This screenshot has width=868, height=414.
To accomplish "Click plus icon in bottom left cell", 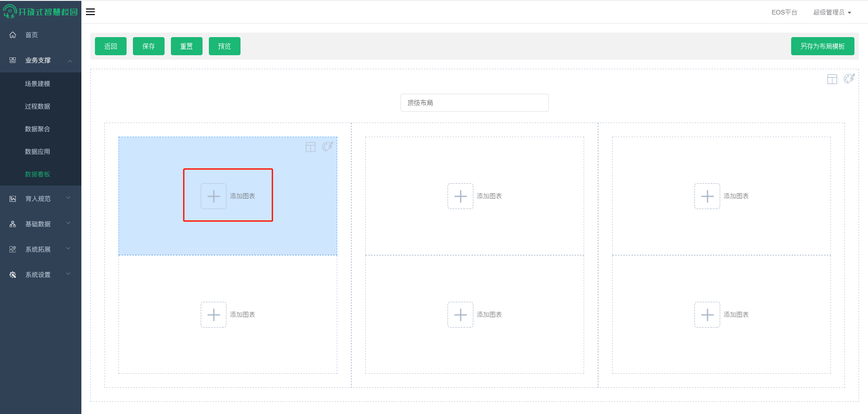I will pos(213,314).
